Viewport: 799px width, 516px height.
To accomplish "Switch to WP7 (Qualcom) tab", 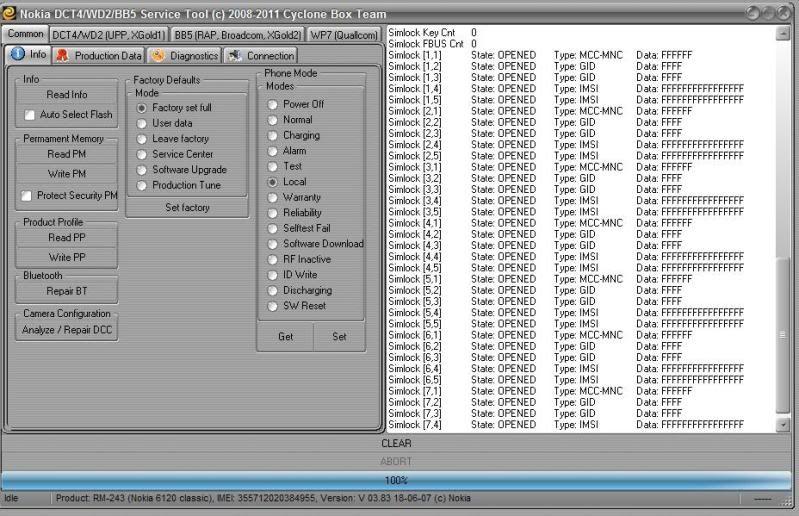I will [x=343, y=35].
